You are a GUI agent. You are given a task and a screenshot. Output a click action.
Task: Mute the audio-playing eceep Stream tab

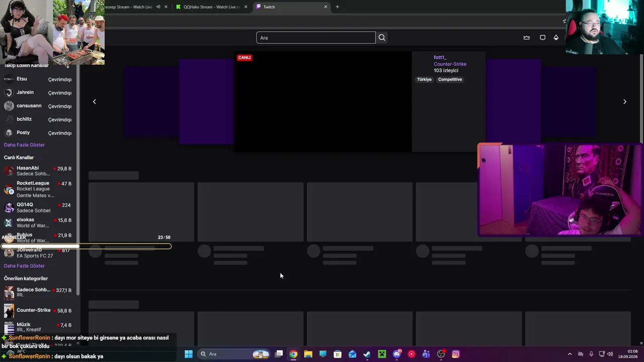pyautogui.click(x=158, y=7)
